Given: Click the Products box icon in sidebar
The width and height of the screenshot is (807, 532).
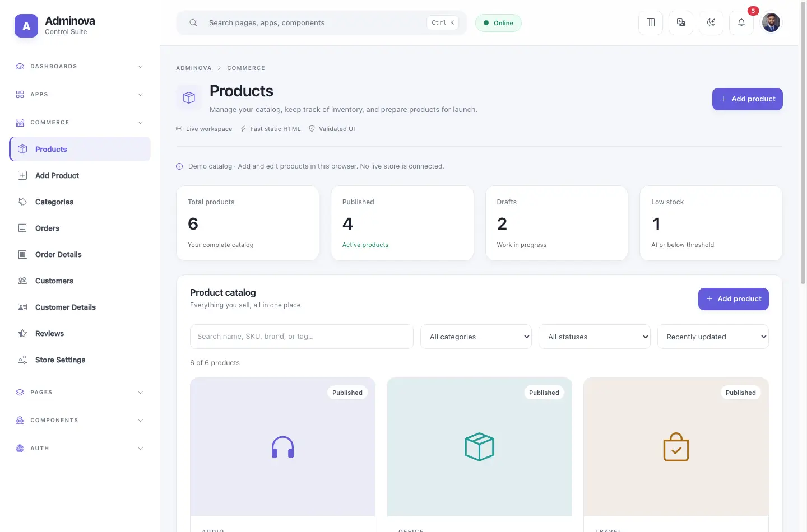Looking at the screenshot, I should [x=22, y=149].
